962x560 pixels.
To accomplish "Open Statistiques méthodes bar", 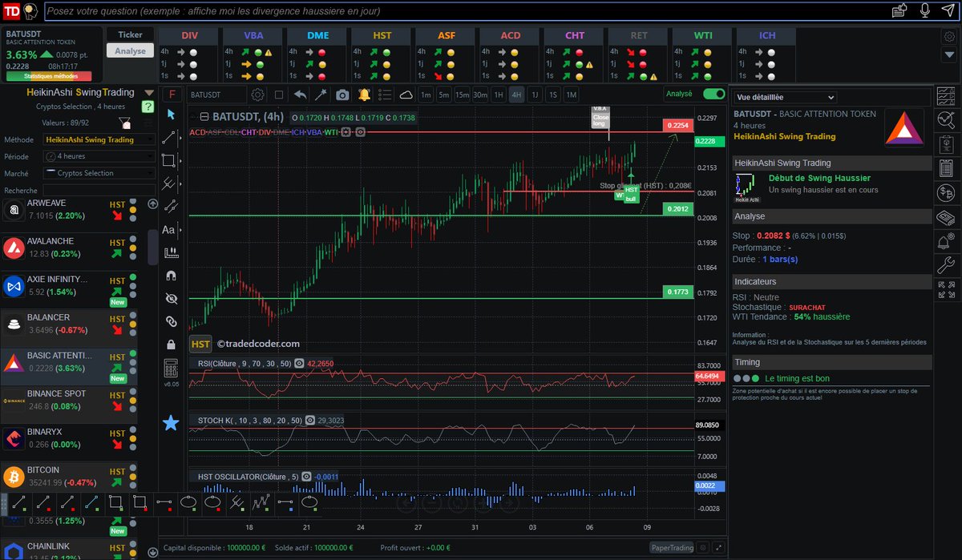I will click(x=51, y=76).
